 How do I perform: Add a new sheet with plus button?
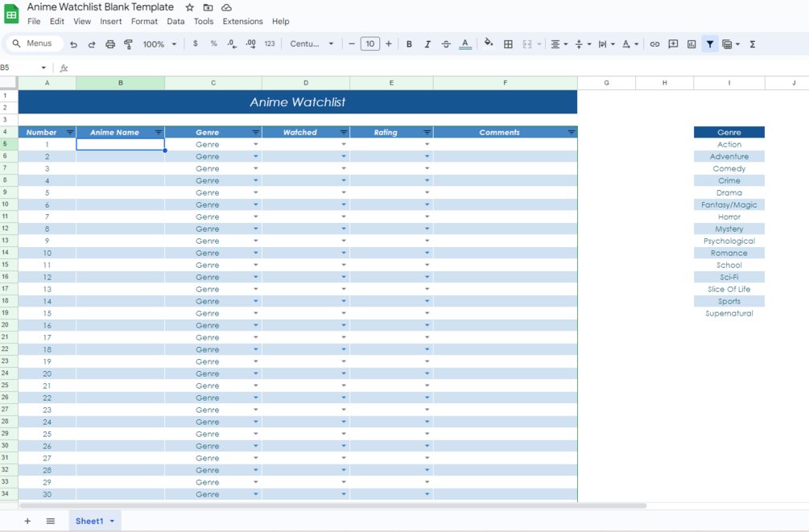(x=27, y=522)
